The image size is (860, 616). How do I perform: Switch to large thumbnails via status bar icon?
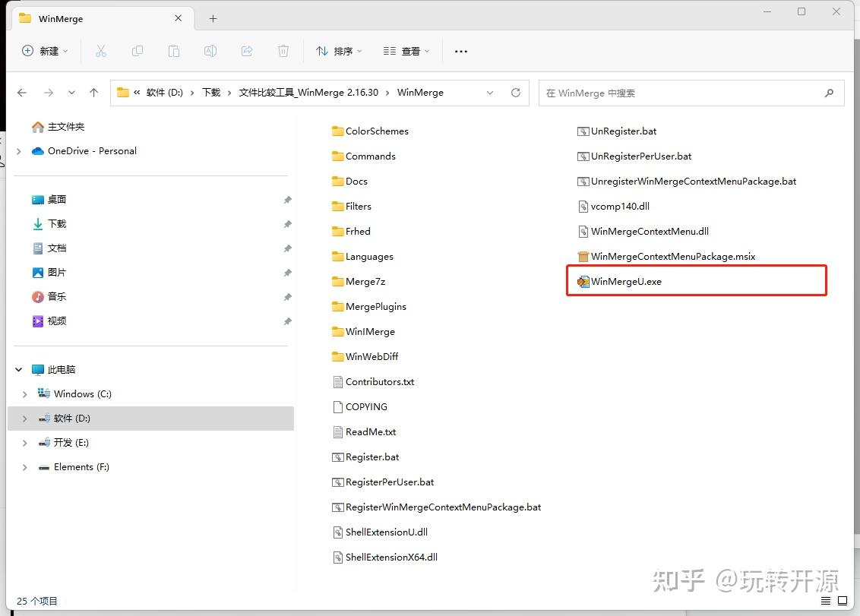click(843, 600)
